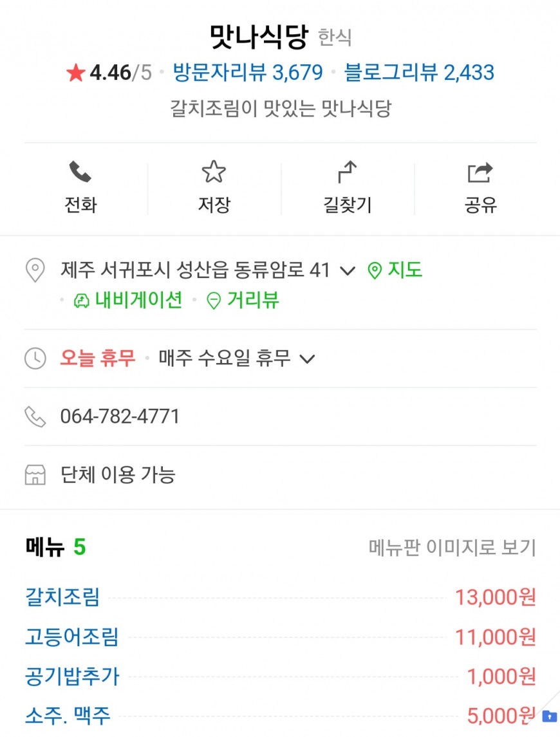Save the place with 저장 star icon

(214, 172)
